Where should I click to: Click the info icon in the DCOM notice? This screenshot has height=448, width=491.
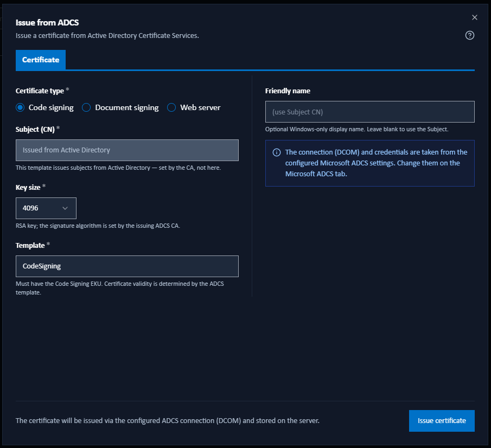(x=277, y=152)
